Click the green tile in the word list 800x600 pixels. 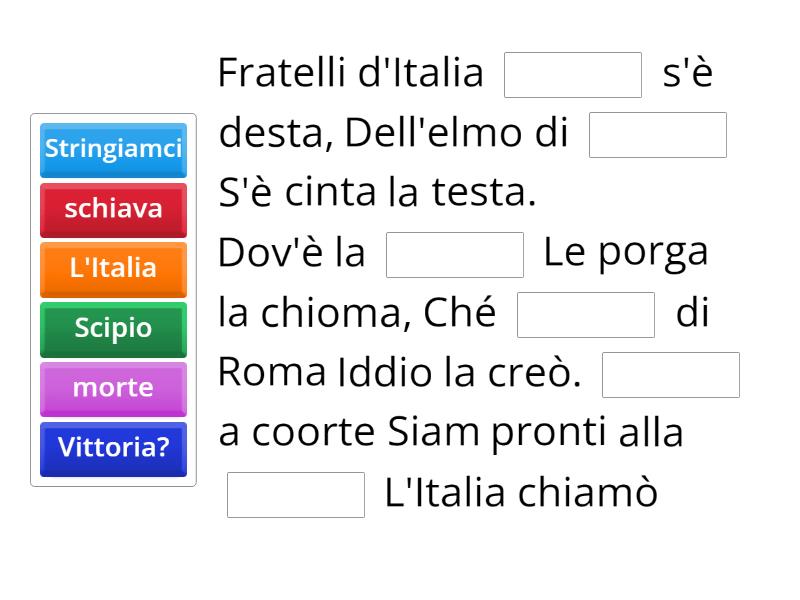(112, 329)
